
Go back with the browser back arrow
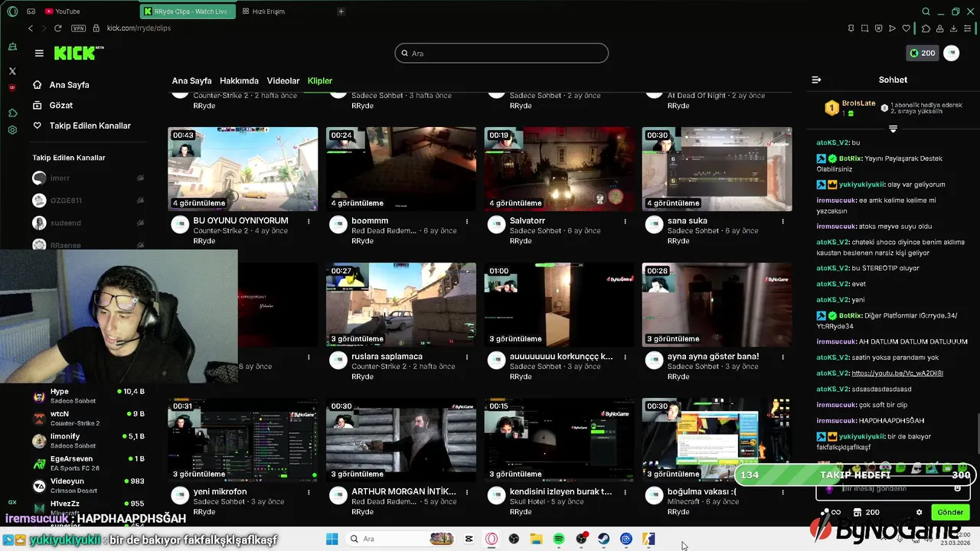tap(31, 28)
